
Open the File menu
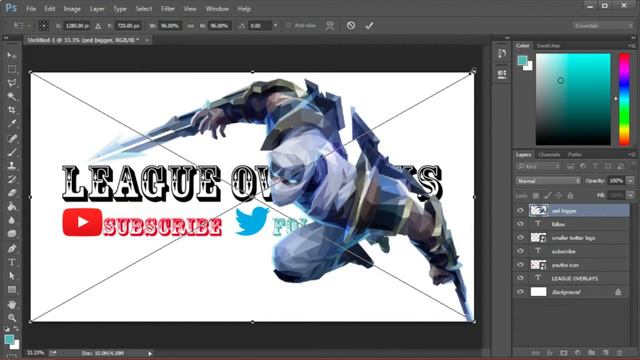click(x=31, y=9)
